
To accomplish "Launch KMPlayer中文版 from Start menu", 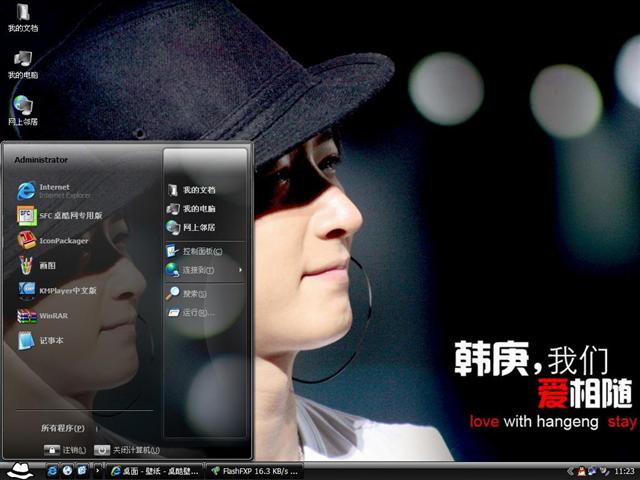I will pyautogui.click(x=57, y=290).
